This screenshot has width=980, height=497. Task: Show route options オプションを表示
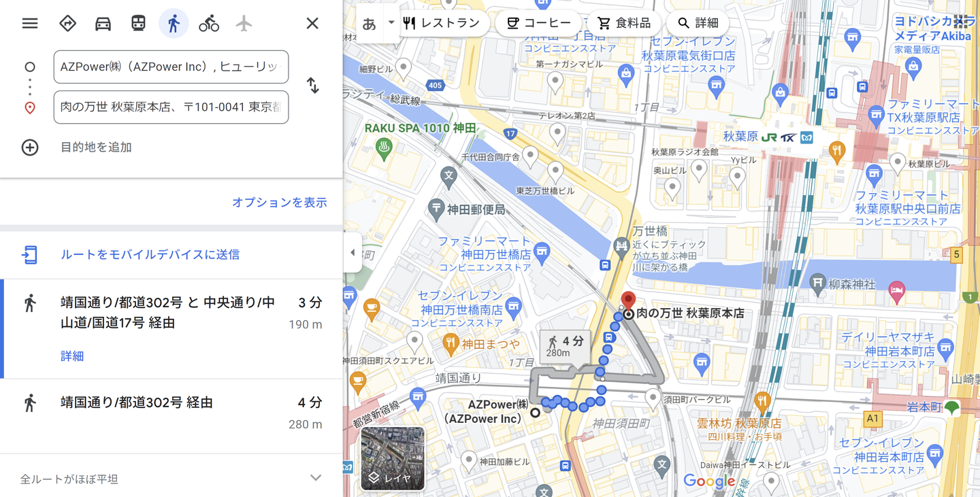(x=279, y=203)
